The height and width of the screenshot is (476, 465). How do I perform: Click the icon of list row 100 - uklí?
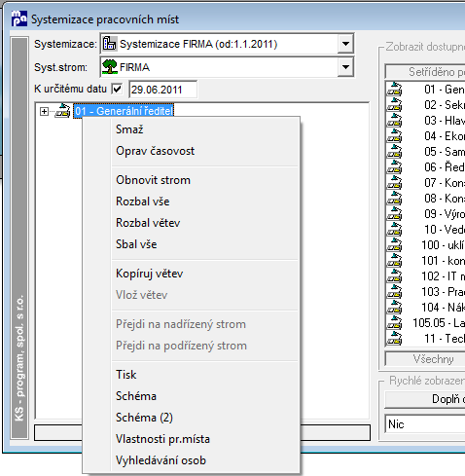394,245
